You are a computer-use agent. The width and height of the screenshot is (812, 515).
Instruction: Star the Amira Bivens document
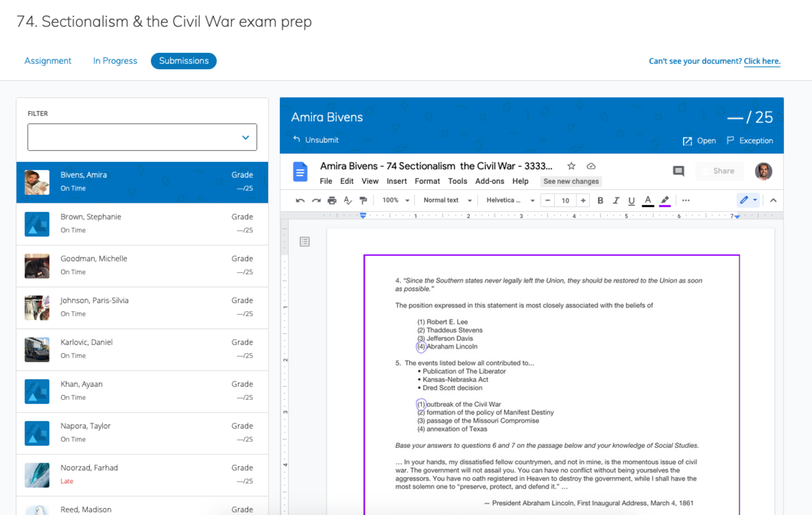[571, 166]
